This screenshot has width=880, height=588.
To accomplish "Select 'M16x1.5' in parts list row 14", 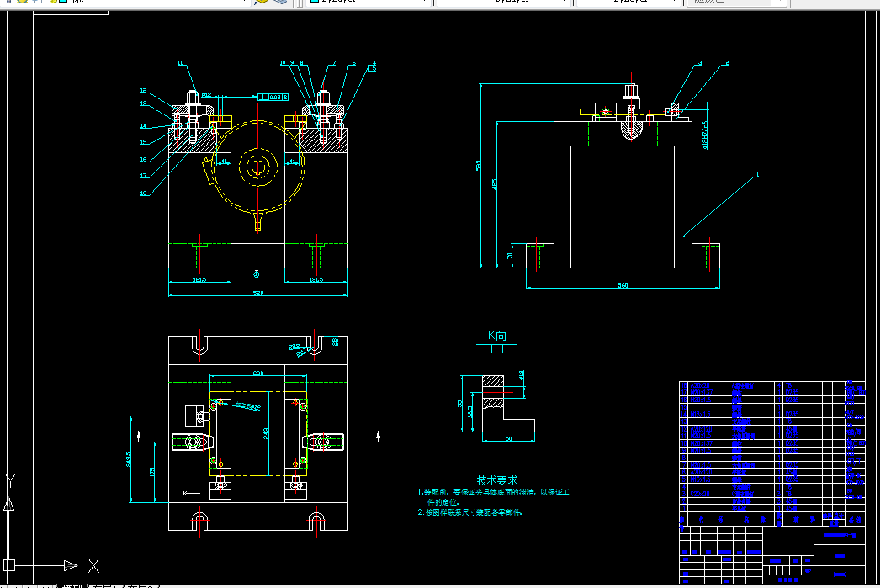I will click(701, 414).
